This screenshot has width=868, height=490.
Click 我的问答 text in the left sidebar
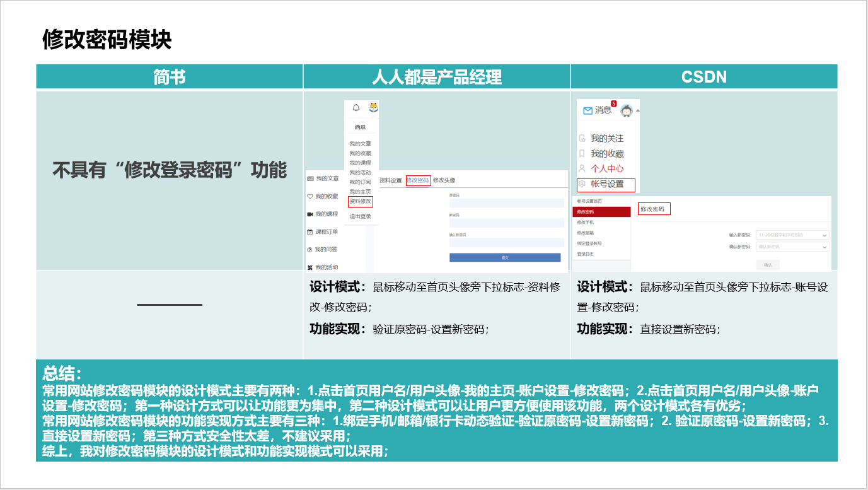coord(327,250)
